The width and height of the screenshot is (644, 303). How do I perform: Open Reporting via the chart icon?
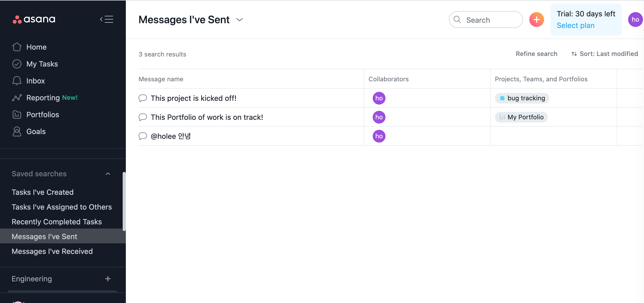point(17,98)
